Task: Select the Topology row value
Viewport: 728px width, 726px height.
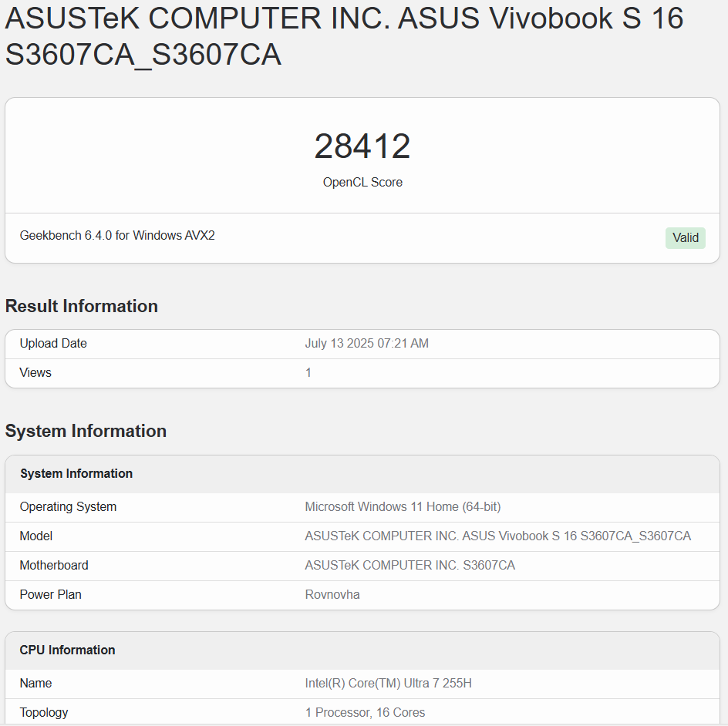Action: click(366, 712)
